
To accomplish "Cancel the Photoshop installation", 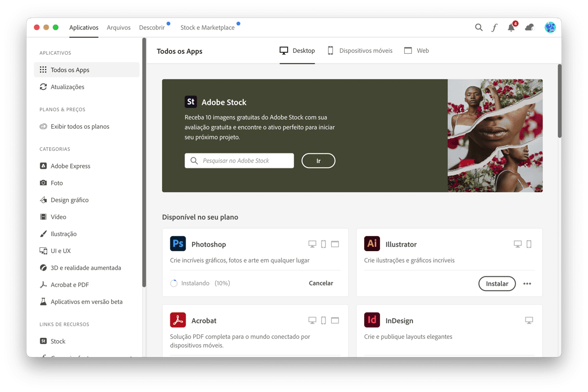I will tap(321, 283).
